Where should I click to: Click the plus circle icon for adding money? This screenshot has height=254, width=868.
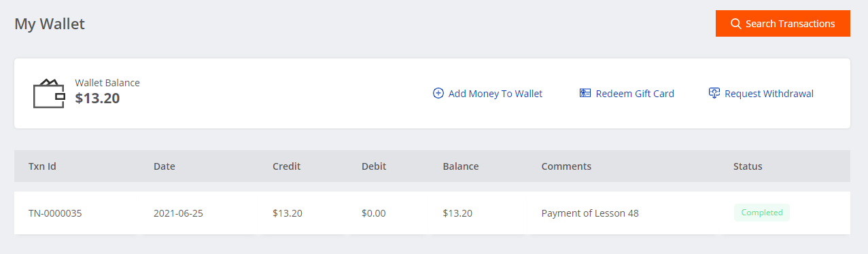(x=438, y=94)
